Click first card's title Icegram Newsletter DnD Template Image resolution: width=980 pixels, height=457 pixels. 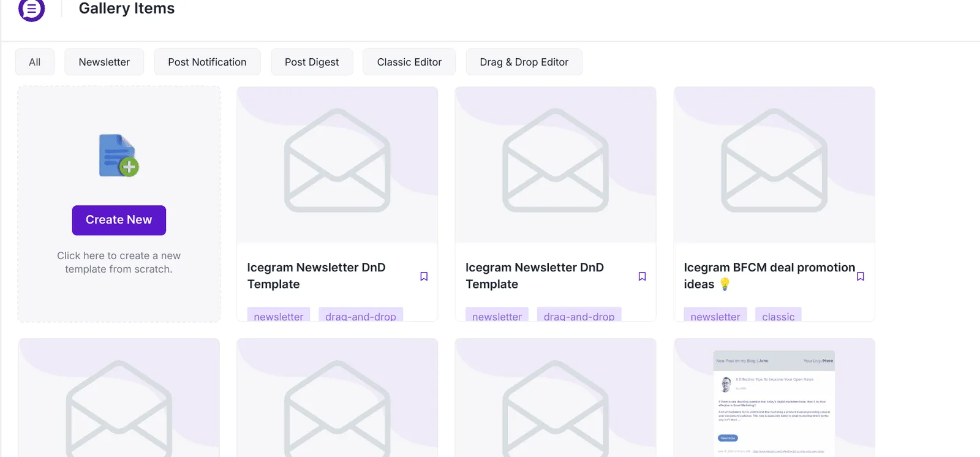316,276
